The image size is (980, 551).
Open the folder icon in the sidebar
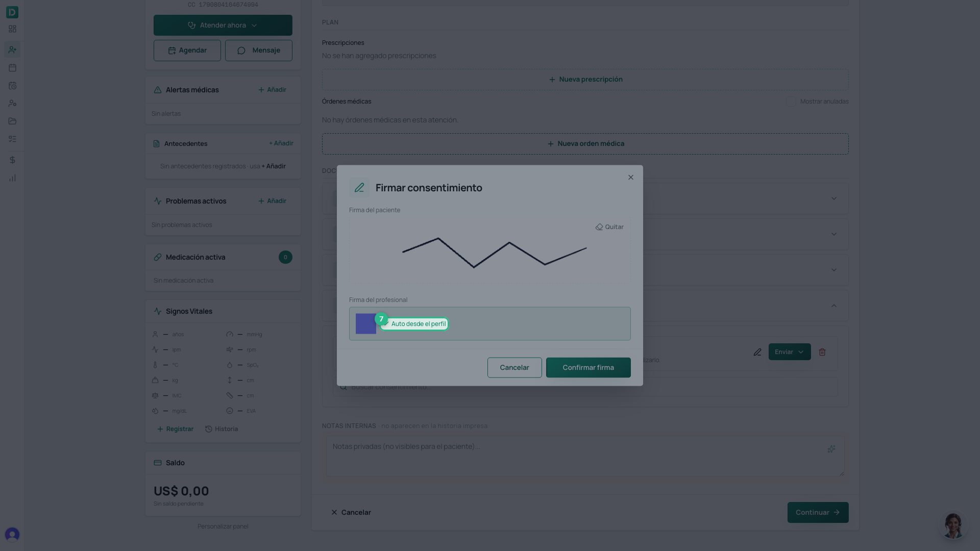(x=12, y=121)
